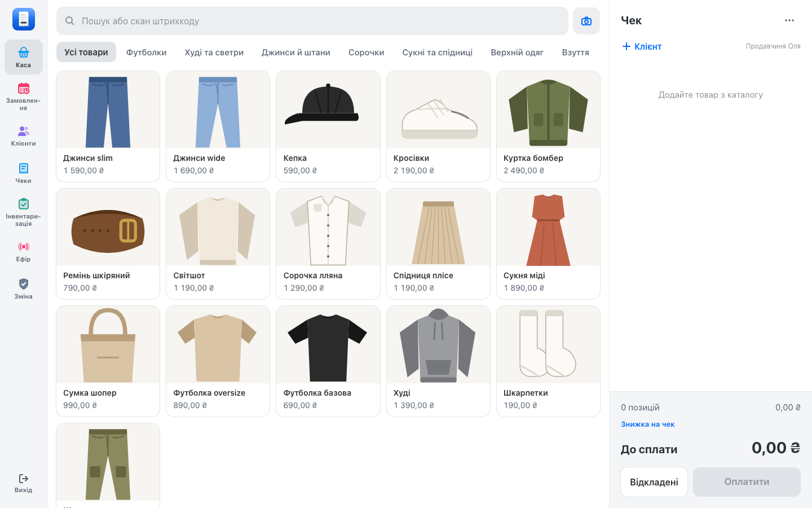Image resolution: width=812 pixels, height=508 pixels.
Task: Open Чеки receipts section
Action: coord(23,173)
